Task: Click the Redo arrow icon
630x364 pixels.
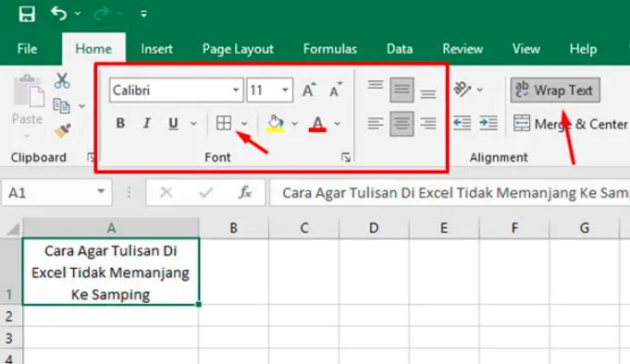Action: click(x=101, y=14)
